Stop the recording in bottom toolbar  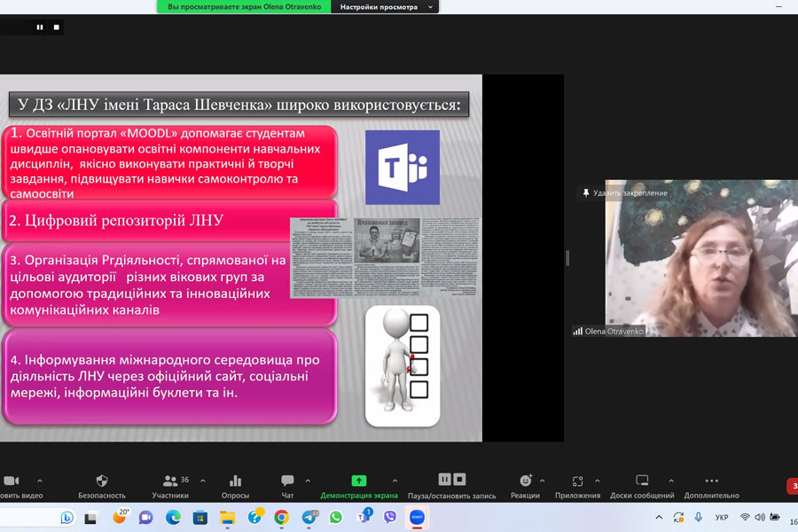(x=458, y=480)
